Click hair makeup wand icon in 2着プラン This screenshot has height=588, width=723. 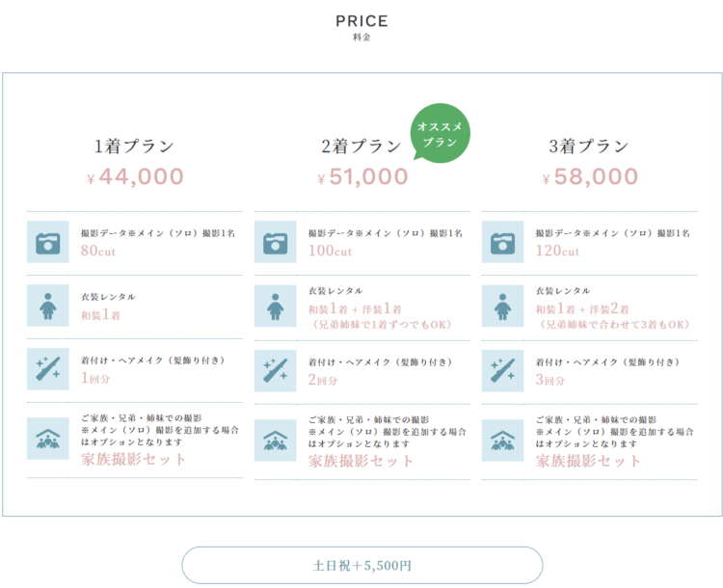[x=276, y=371]
